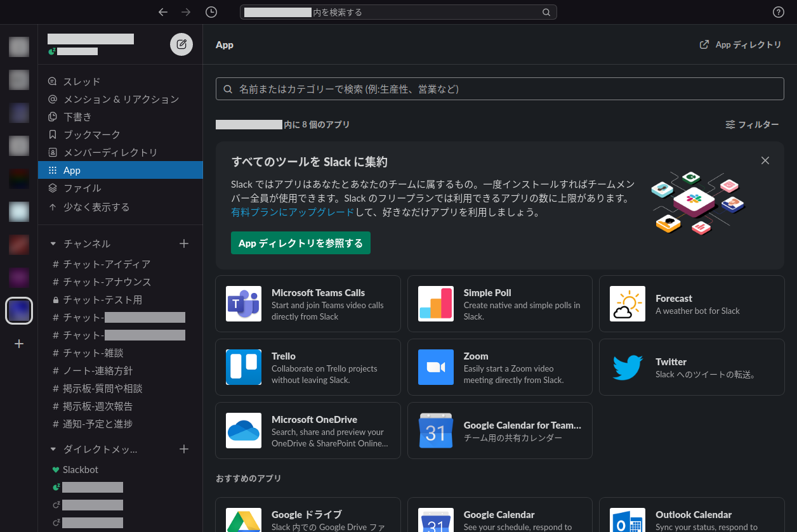Collapse the チャンネル section
Viewport: 797px width, 532px height.
pos(53,243)
